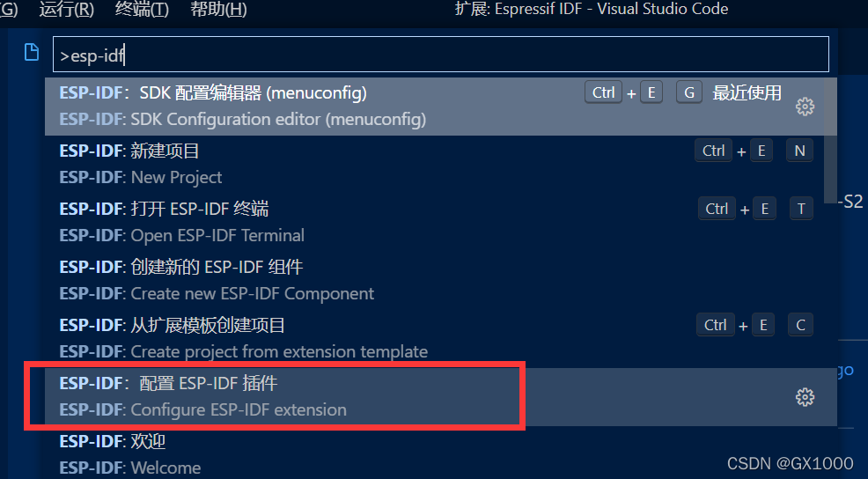Click the gear icon beside Configure ESP-IDF extension
Viewport: 868px width, 479px height.
click(x=805, y=396)
